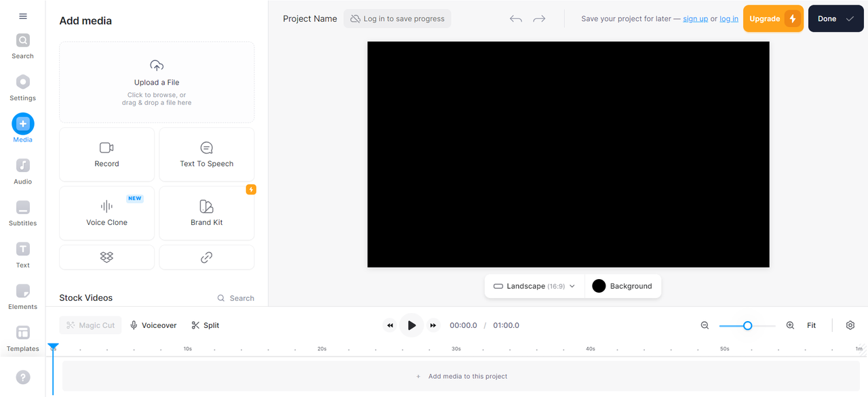Click the undo arrow

click(x=516, y=19)
